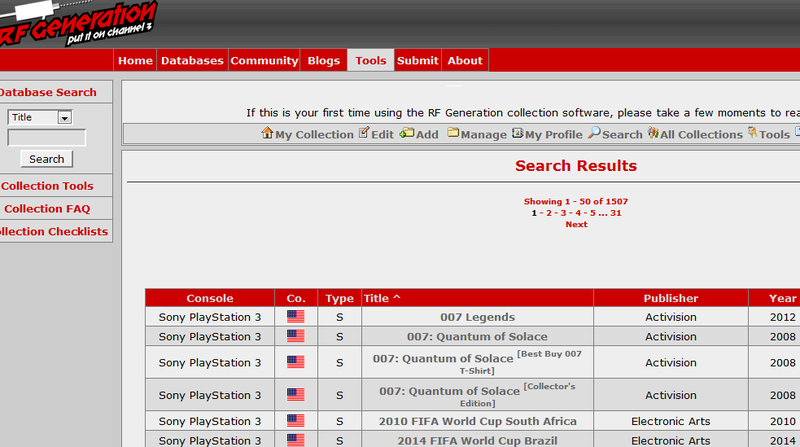Click the All Collections icon
800x447 pixels.
(x=653, y=133)
